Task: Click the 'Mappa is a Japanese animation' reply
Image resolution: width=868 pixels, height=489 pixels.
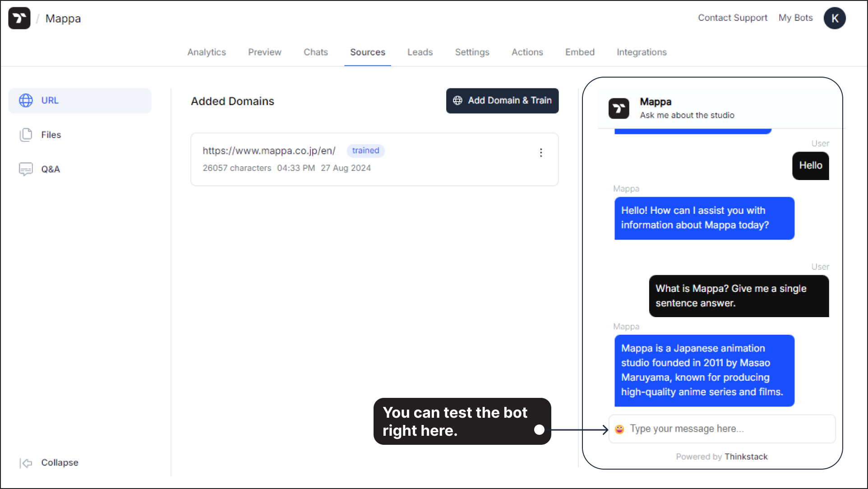Action: pos(704,370)
